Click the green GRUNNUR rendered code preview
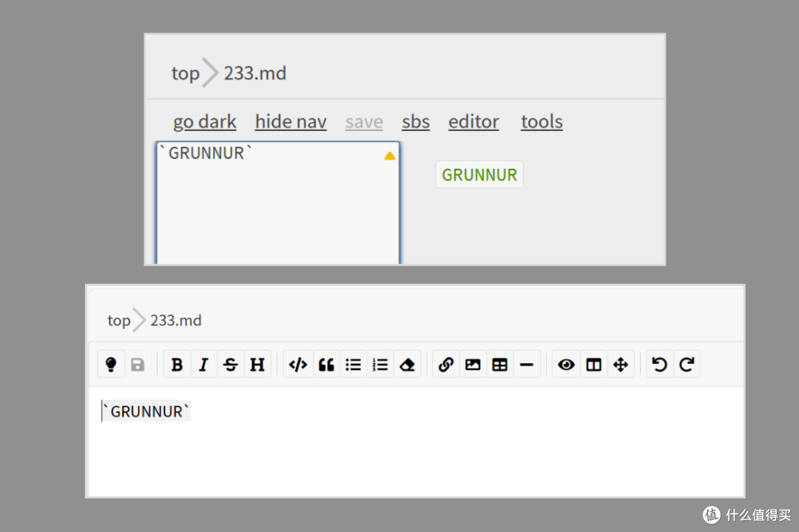This screenshot has width=799, height=532. 479,175
